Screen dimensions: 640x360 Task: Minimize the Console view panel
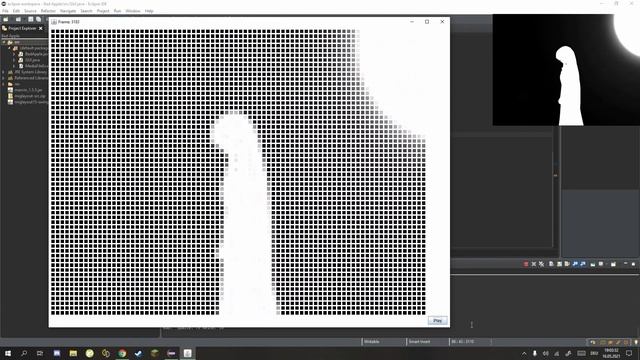click(x=625, y=264)
